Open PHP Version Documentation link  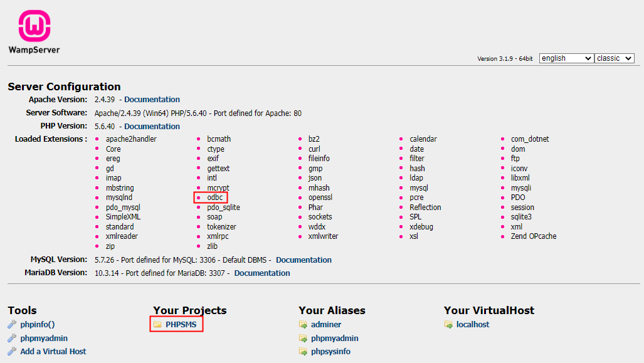(x=152, y=127)
